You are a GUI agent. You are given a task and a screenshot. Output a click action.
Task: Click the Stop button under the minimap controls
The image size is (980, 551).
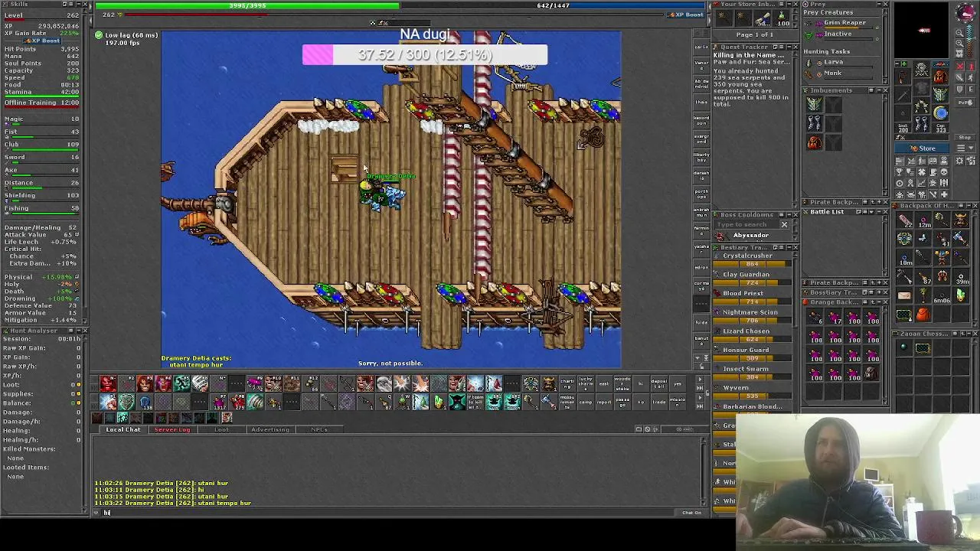click(965, 137)
